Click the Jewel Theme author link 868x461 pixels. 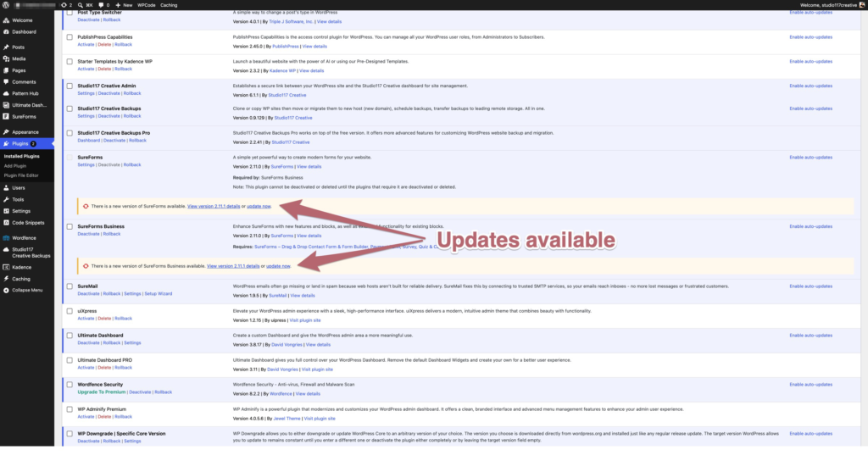[287, 419]
